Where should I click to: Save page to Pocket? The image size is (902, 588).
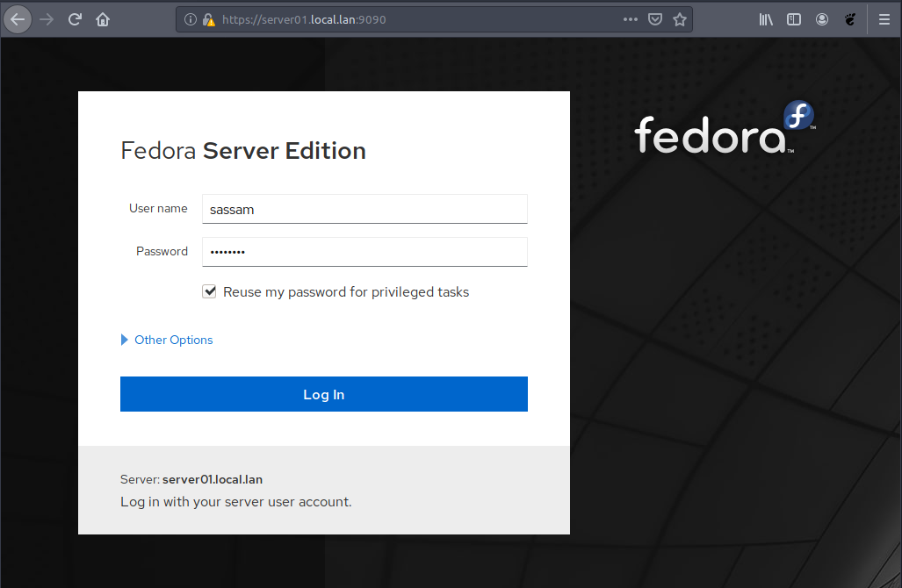pos(655,19)
